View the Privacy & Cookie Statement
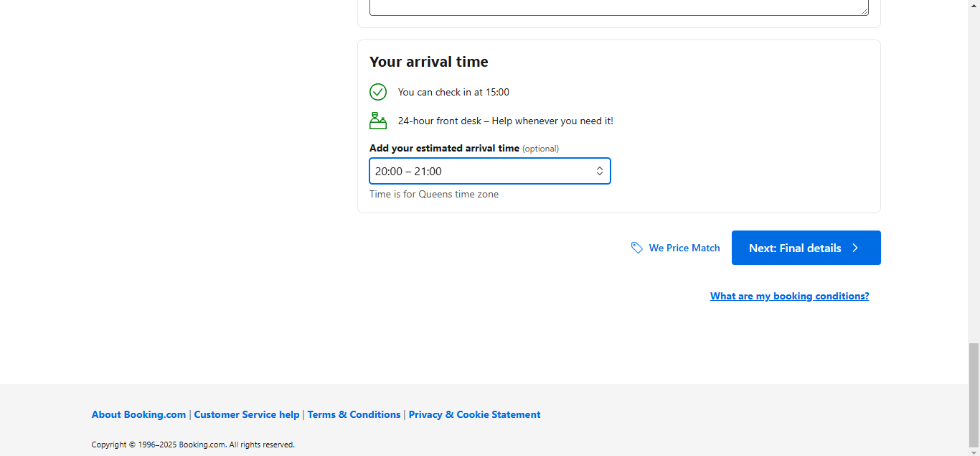980x456 pixels. [474, 414]
